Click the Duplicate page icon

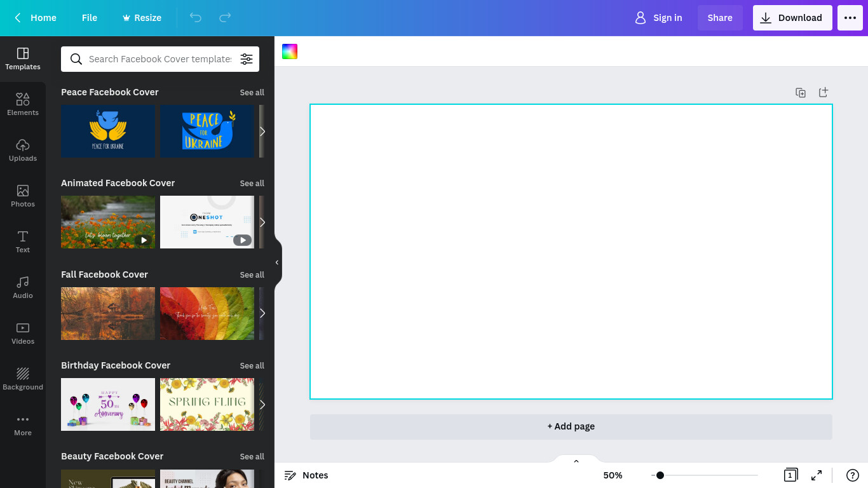(801, 93)
